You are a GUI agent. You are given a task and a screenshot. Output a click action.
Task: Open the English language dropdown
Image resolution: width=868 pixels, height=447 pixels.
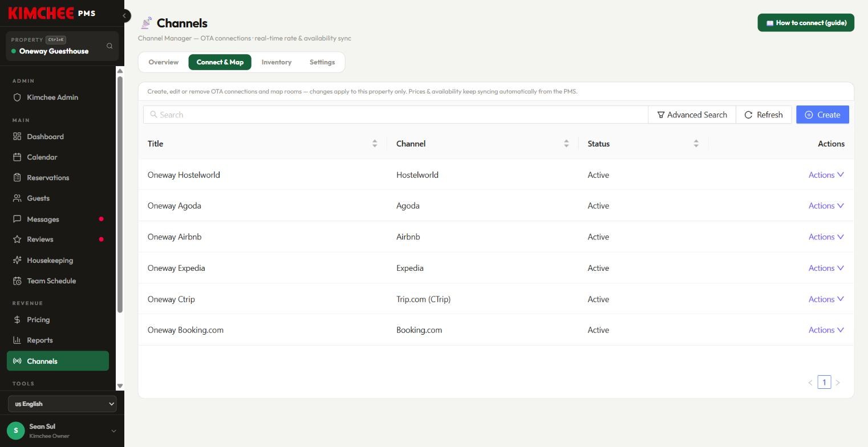point(62,404)
